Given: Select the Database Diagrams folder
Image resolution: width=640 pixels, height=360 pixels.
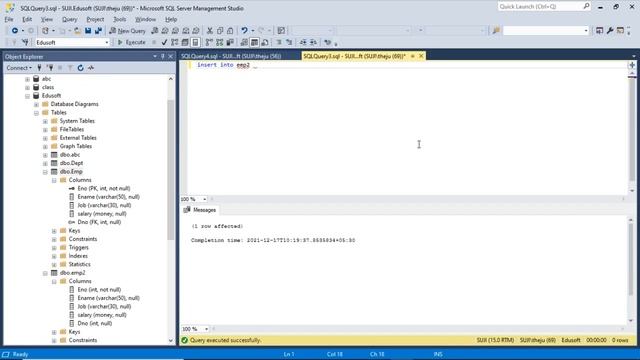Looking at the screenshot, I should (74, 104).
